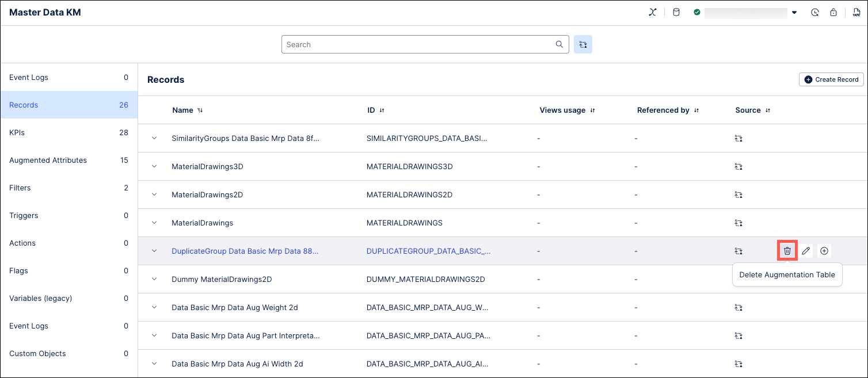Click the Records panel heading

coord(166,79)
